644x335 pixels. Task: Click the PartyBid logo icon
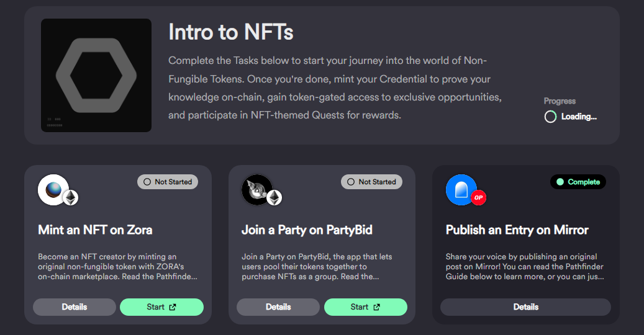click(x=257, y=190)
